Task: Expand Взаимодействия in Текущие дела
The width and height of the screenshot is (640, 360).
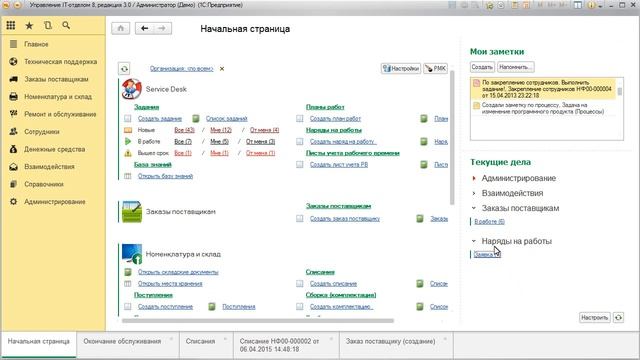Action: point(474,193)
